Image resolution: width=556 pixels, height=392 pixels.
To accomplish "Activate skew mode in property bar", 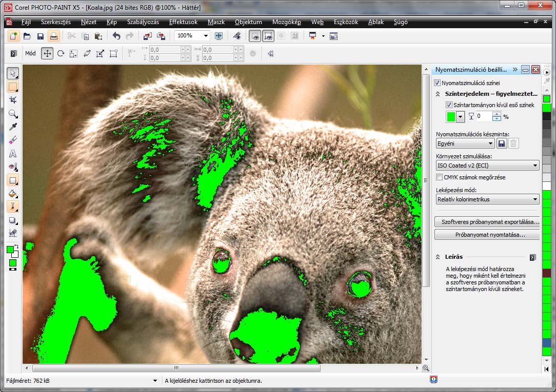I will tap(87, 53).
